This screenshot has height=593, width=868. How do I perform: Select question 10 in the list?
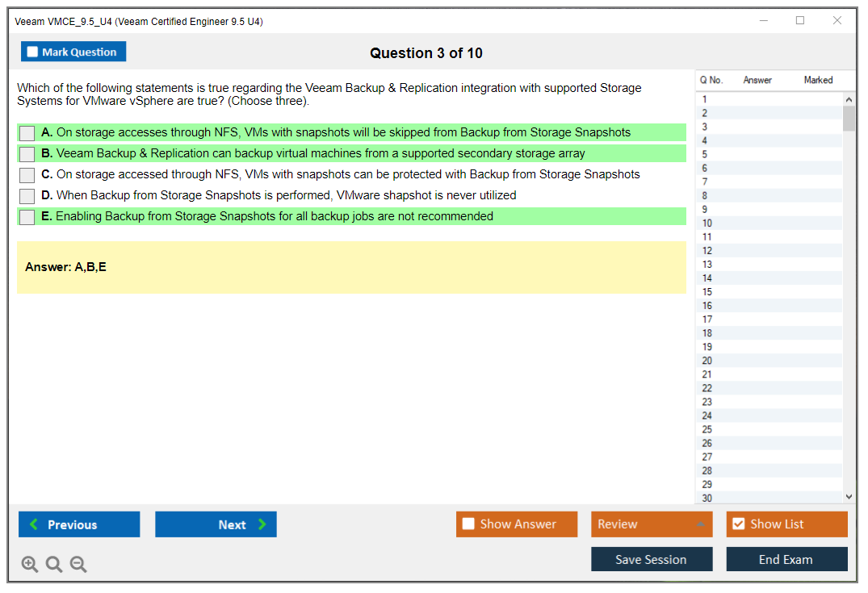[x=707, y=223]
